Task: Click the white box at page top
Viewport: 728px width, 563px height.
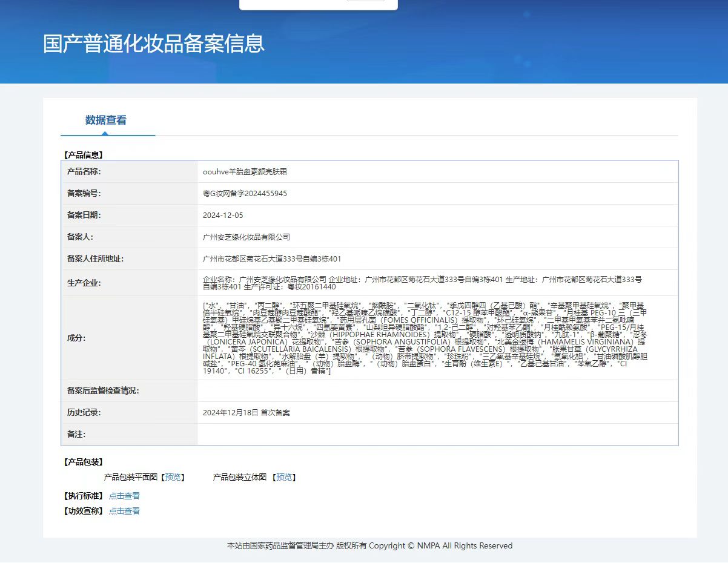Action: [x=318, y=5]
